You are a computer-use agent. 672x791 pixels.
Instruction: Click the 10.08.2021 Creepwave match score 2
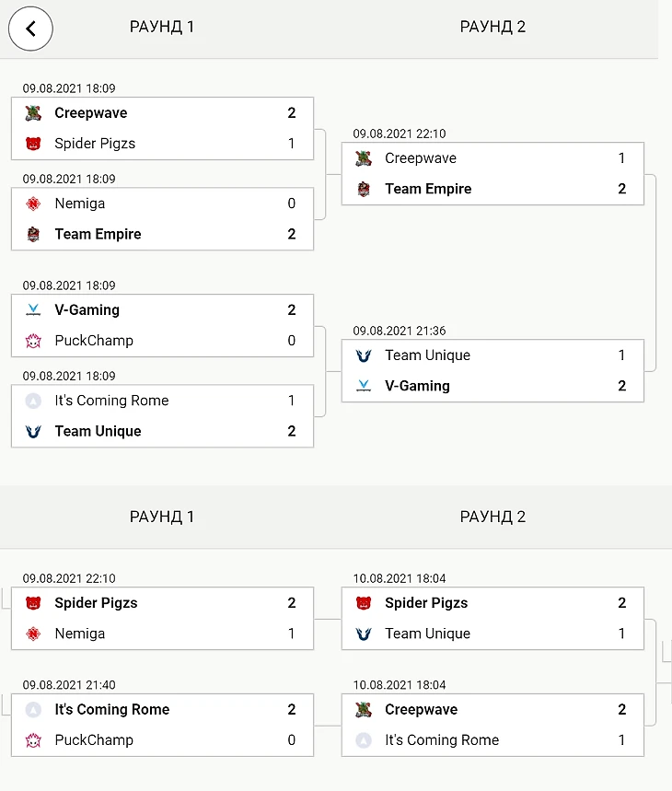pos(621,710)
